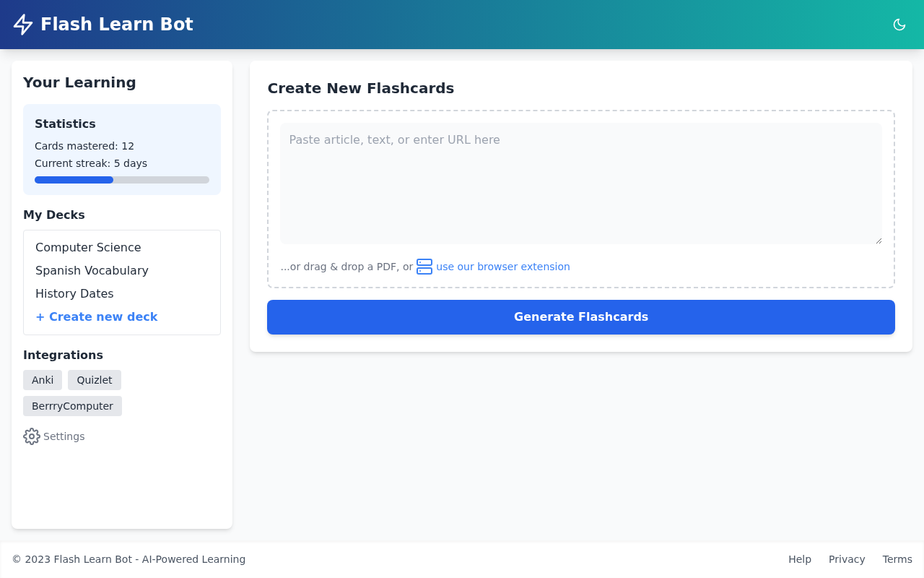Open the Privacy page
Screen dimensions: 924x578
847,558
